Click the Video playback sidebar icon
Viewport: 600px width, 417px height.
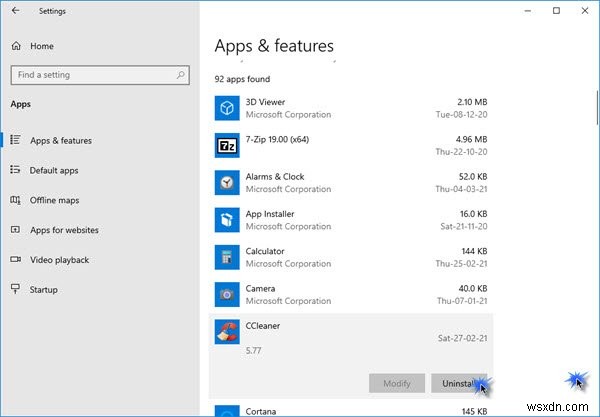[15, 259]
